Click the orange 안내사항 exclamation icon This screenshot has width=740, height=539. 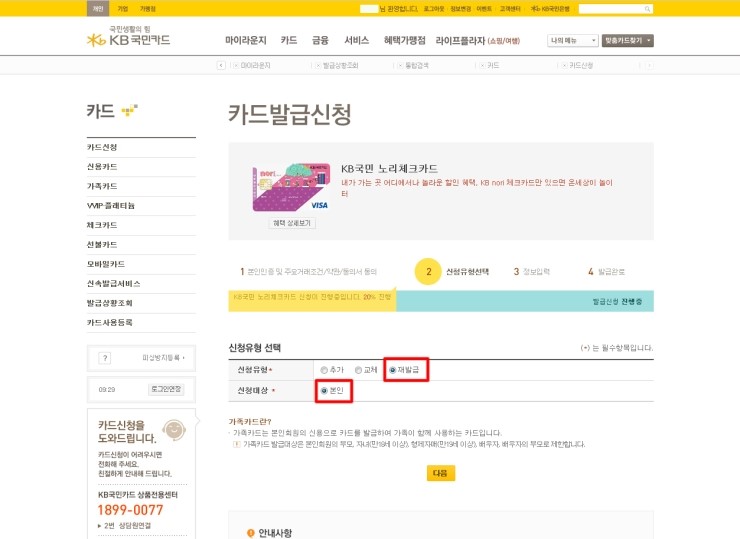[x=251, y=533]
